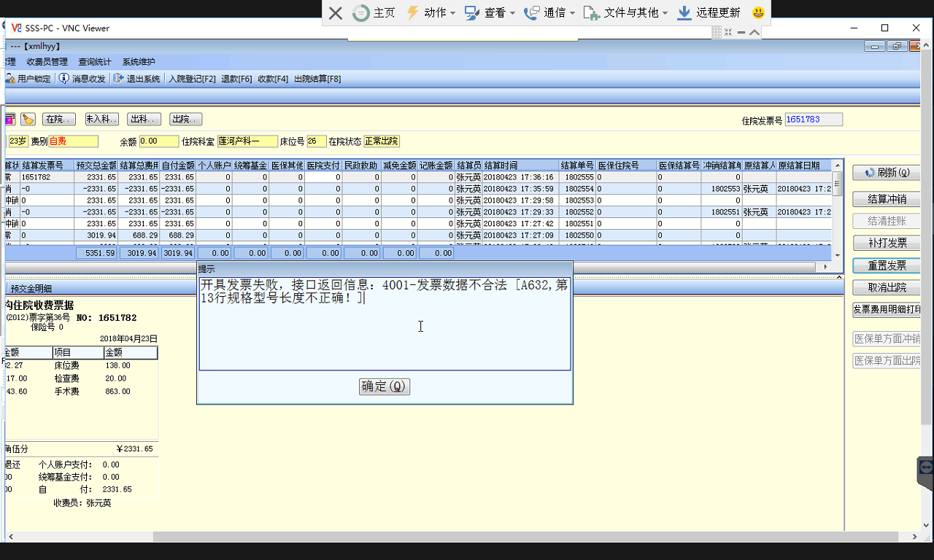The width and height of the screenshot is (934, 560).
Task: Click the round blue side-tab icon at right edge
Action: 926,467
